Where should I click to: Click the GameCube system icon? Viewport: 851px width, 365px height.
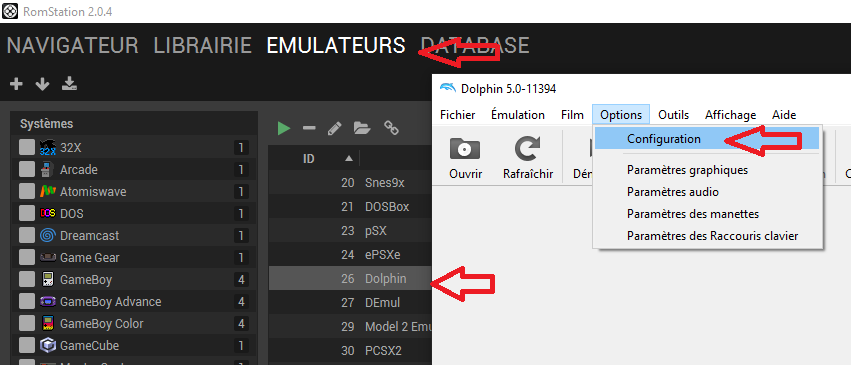pyautogui.click(x=48, y=345)
